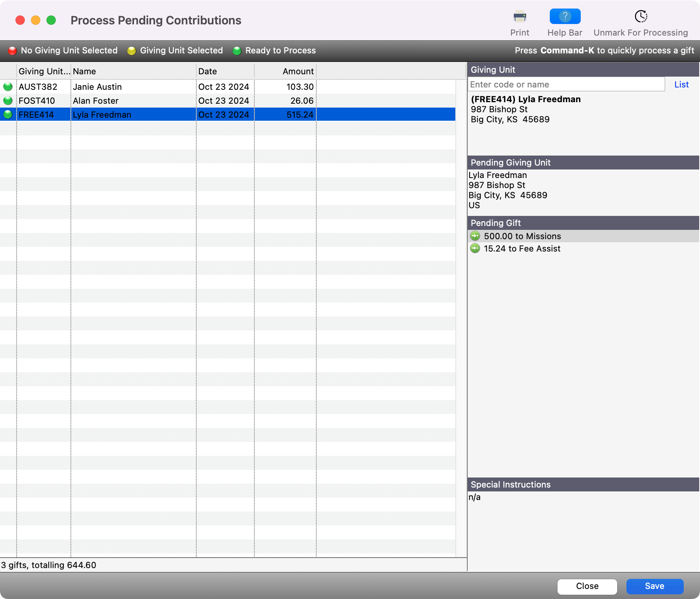Sort by the Name column header
700x599 pixels.
tap(133, 71)
